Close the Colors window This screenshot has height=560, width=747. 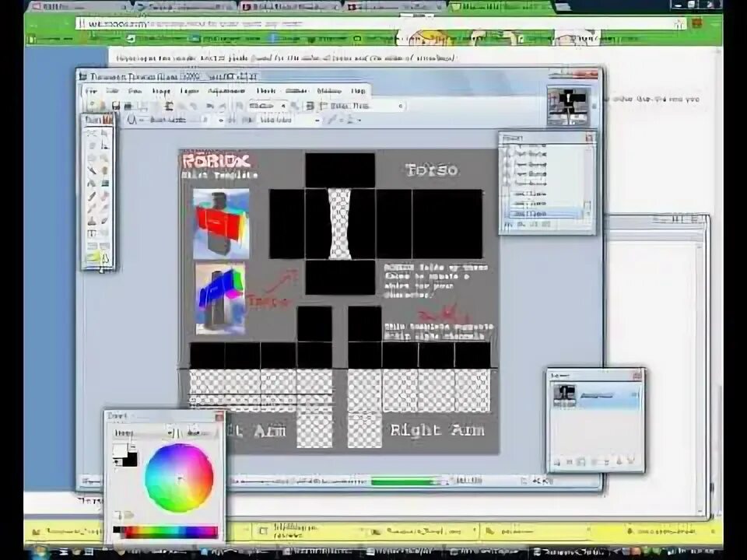point(219,417)
